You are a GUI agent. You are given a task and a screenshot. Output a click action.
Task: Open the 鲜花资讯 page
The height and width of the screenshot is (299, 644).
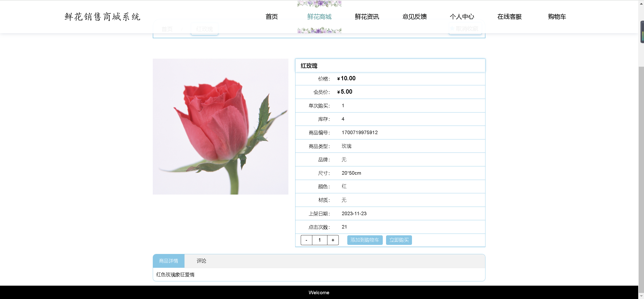coord(367,17)
